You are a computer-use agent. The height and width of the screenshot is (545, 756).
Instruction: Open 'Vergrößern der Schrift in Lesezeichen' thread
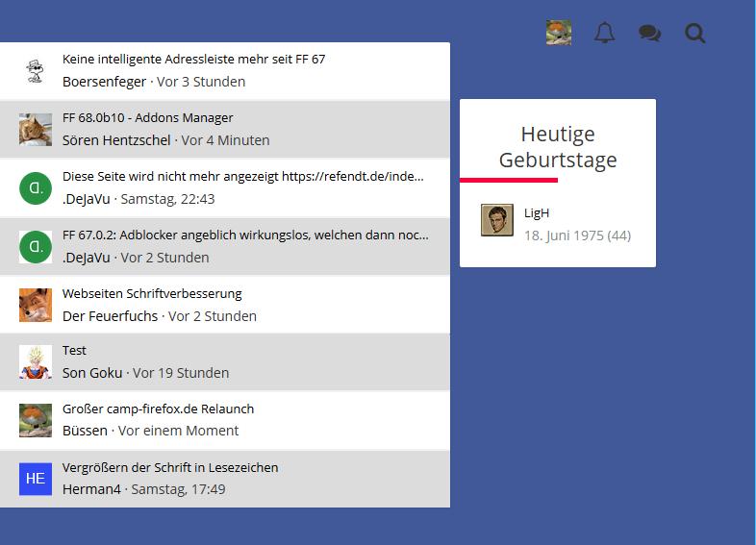pyautogui.click(x=170, y=468)
